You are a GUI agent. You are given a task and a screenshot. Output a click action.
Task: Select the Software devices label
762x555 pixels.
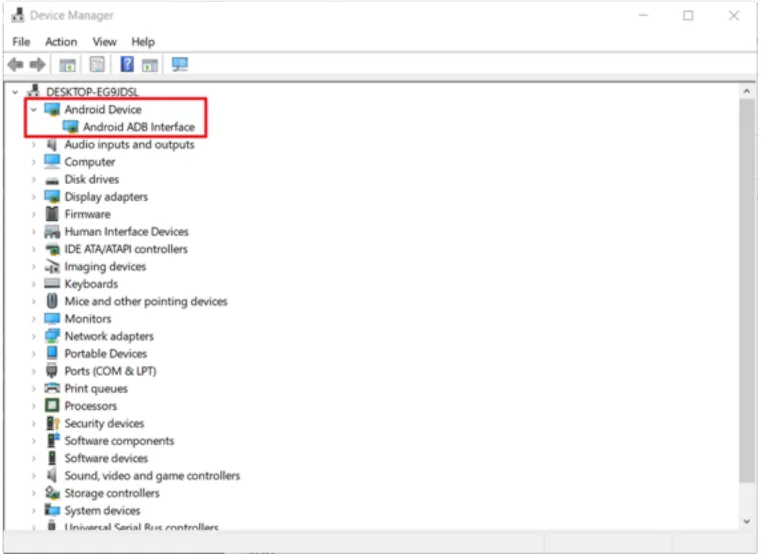coord(106,458)
